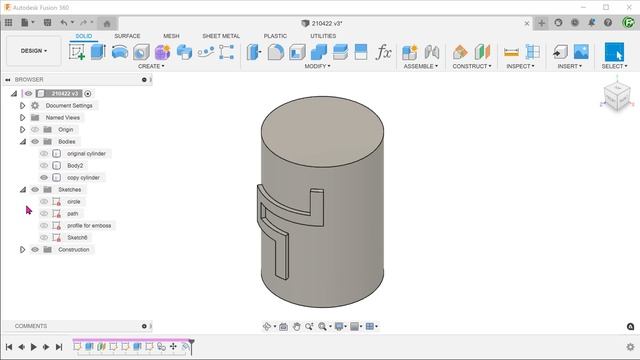The width and height of the screenshot is (640, 360).
Task: Open a new design tab with plus
Action: click(x=542, y=23)
